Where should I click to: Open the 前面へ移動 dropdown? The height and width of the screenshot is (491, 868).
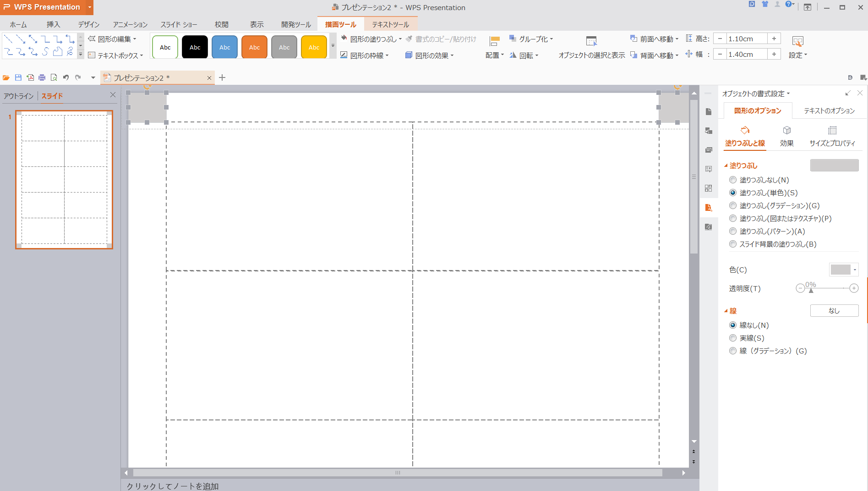[x=677, y=39]
